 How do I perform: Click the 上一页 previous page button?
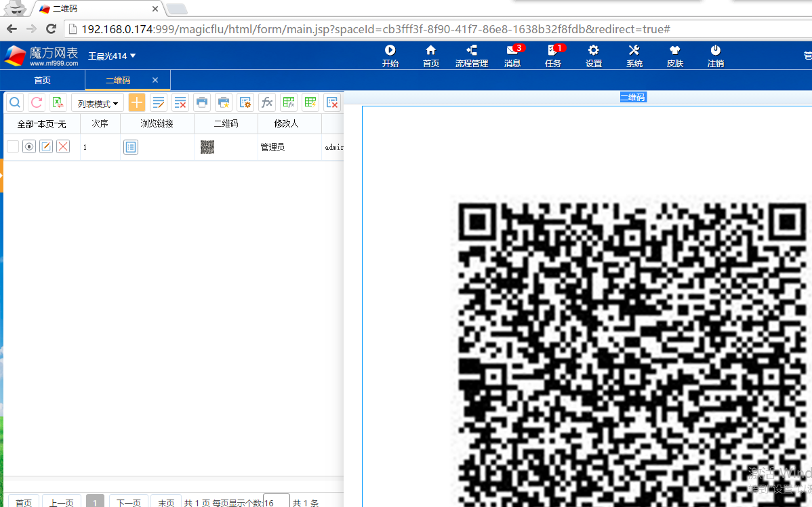point(62,502)
